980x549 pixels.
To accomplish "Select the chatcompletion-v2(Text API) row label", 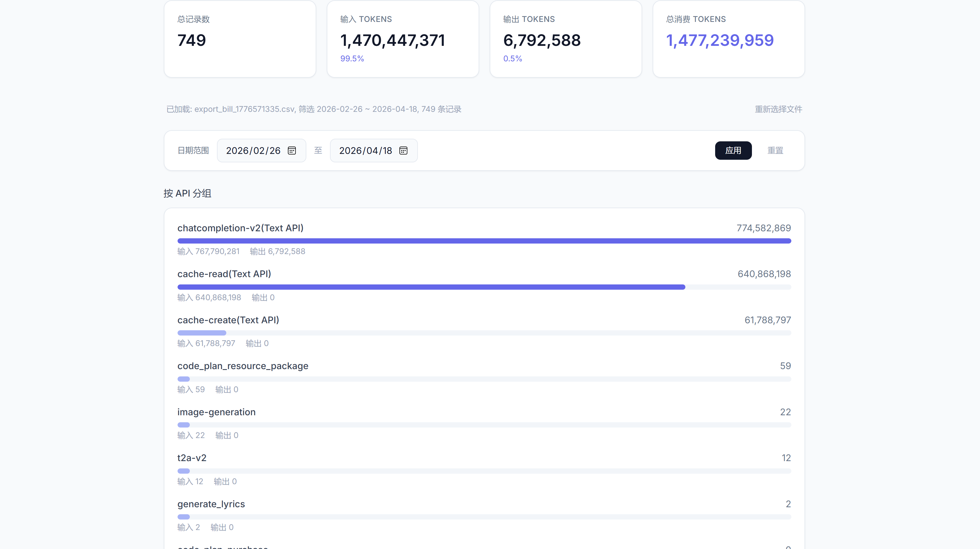I will 240,228.
